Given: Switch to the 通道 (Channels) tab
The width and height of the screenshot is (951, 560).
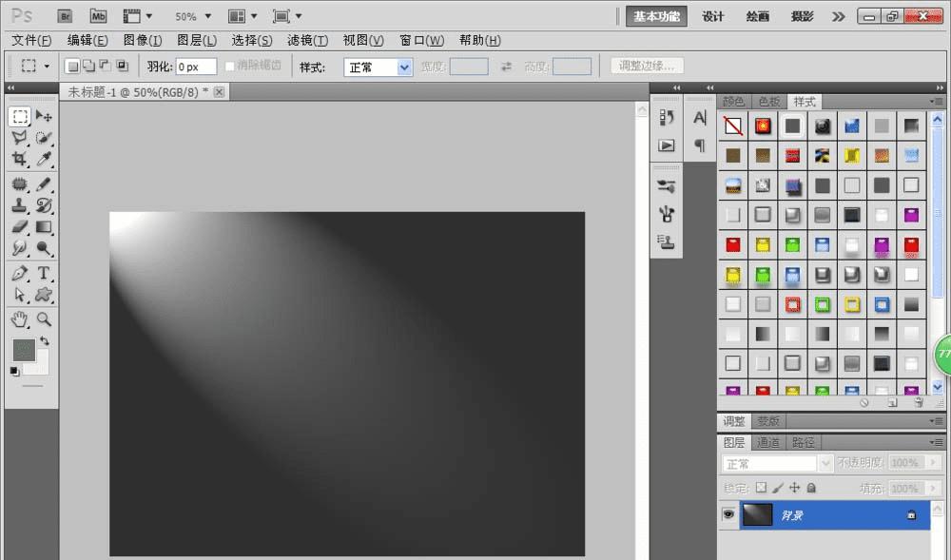Looking at the screenshot, I should (768, 442).
